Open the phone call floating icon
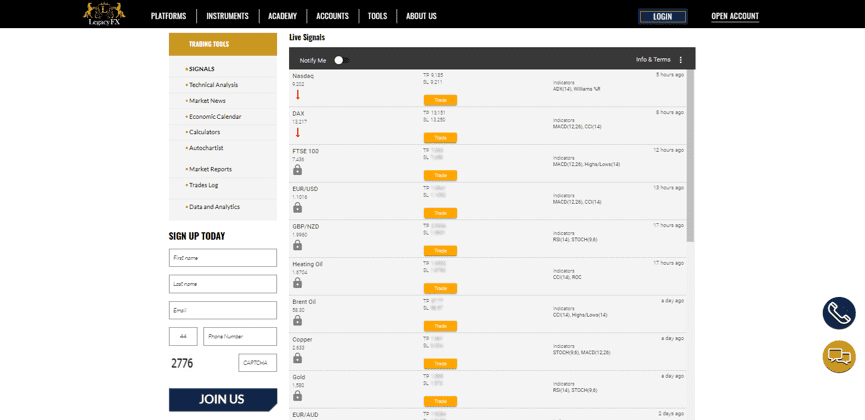Viewport: 865px width, 420px height. (839, 313)
